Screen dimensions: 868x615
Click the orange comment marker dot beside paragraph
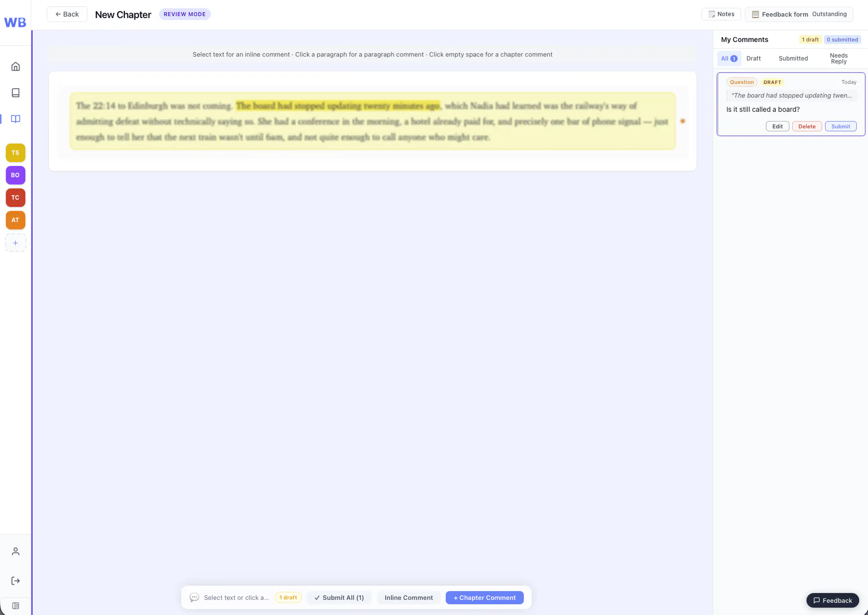tap(682, 121)
